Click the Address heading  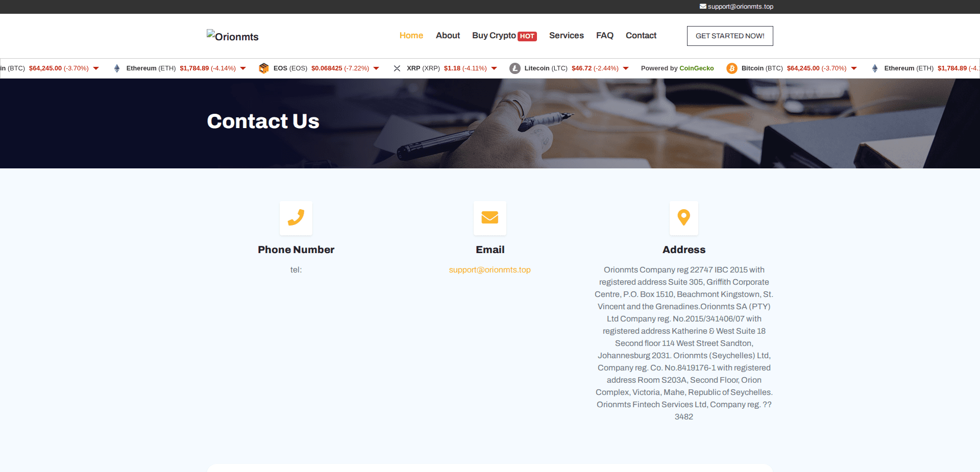(x=684, y=250)
